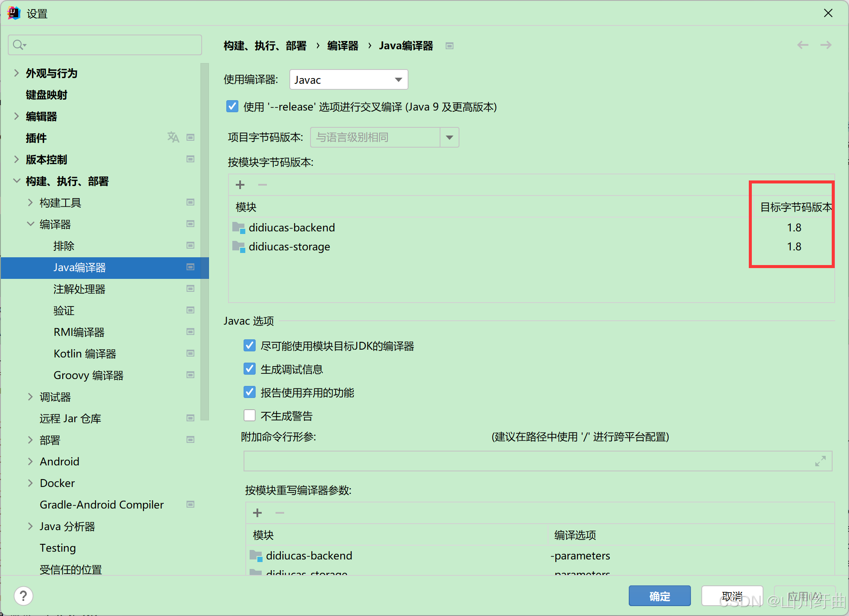
Task: Click the expand icon in additional parameters field
Action: click(820, 461)
